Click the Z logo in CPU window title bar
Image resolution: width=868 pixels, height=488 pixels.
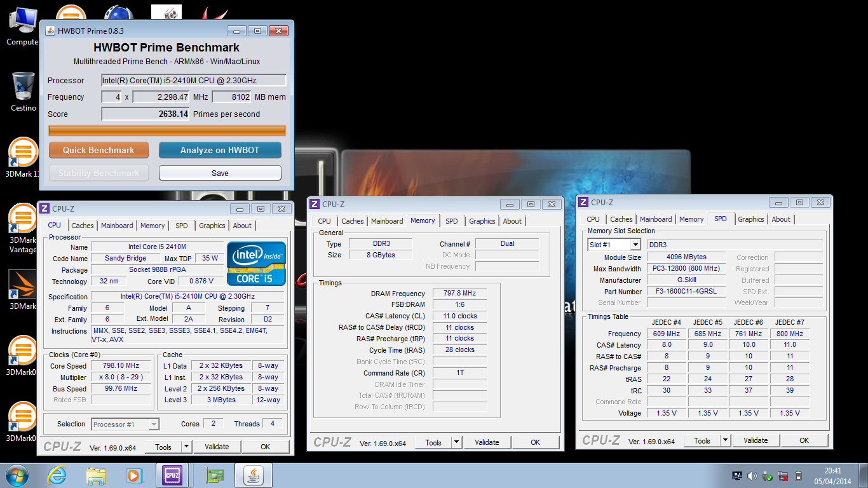pos(44,208)
